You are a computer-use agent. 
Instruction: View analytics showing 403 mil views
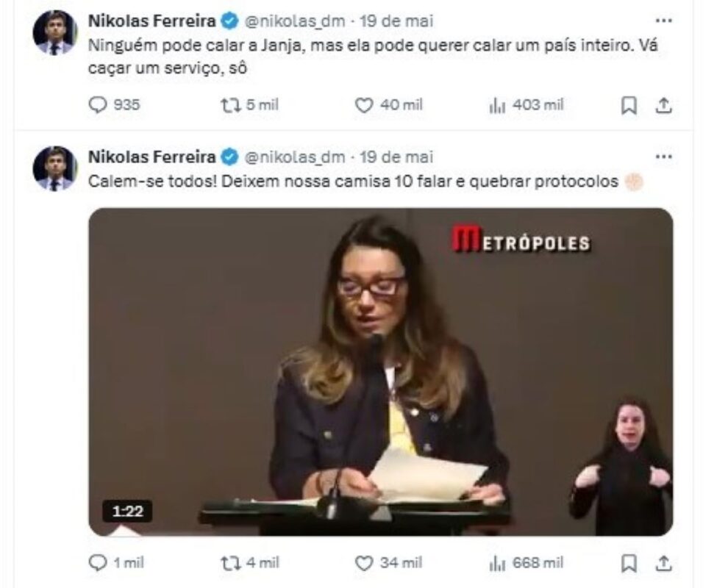point(526,105)
